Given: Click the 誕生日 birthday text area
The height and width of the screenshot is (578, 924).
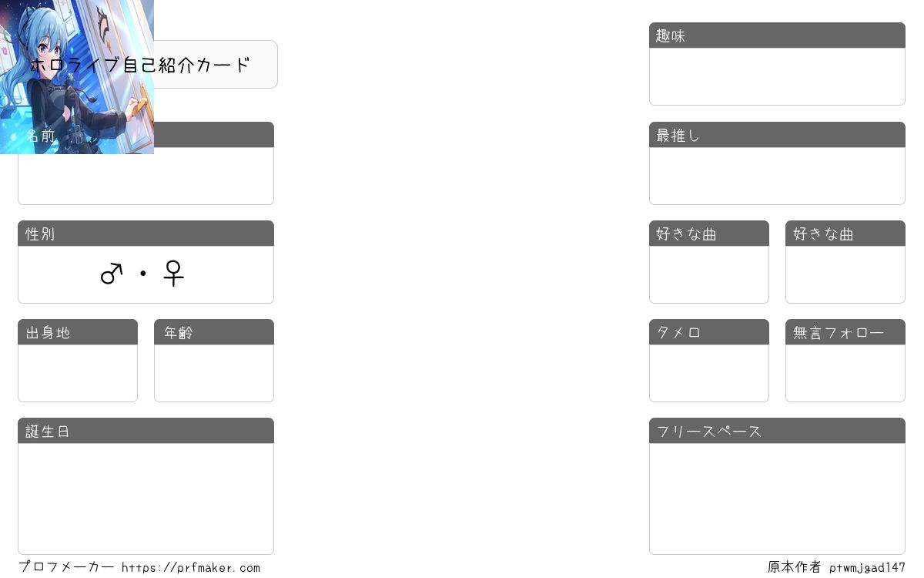Looking at the screenshot, I should click(146, 499).
